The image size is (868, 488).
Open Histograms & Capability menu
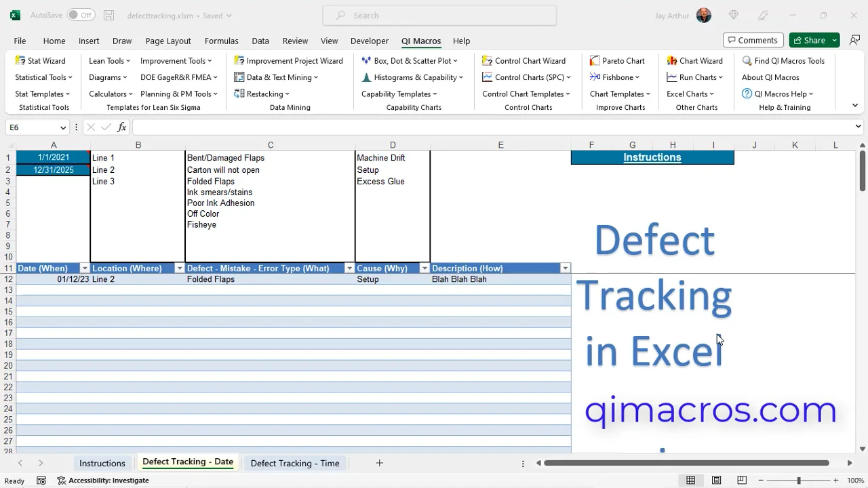[x=412, y=77]
